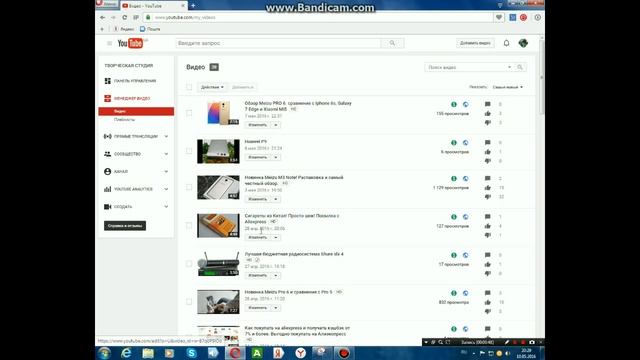Image resolution: width=640 pixels, height=360 pixels.
Task: Switch to the 'Видео - YouTube' browser tab
Action: (x=153, y=6)
